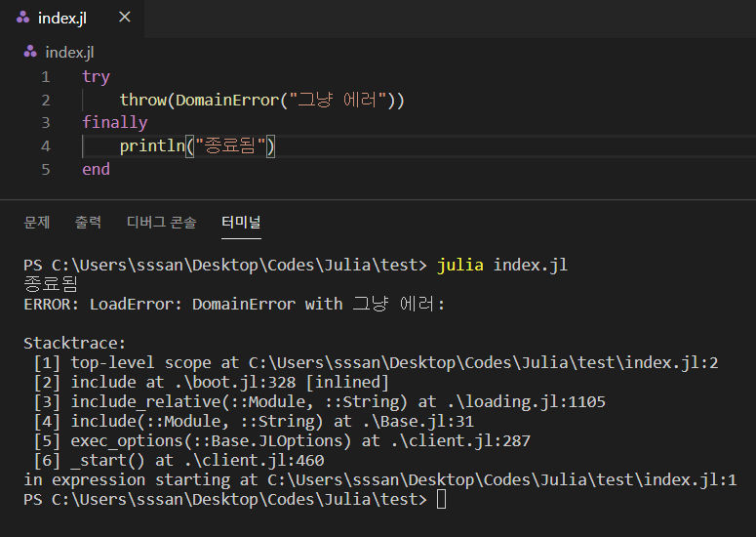Image resolution: width=756 pixels, height=537 pixels.
Task: Click line number 5 in the gutter
Action: [x=45, y=170]
